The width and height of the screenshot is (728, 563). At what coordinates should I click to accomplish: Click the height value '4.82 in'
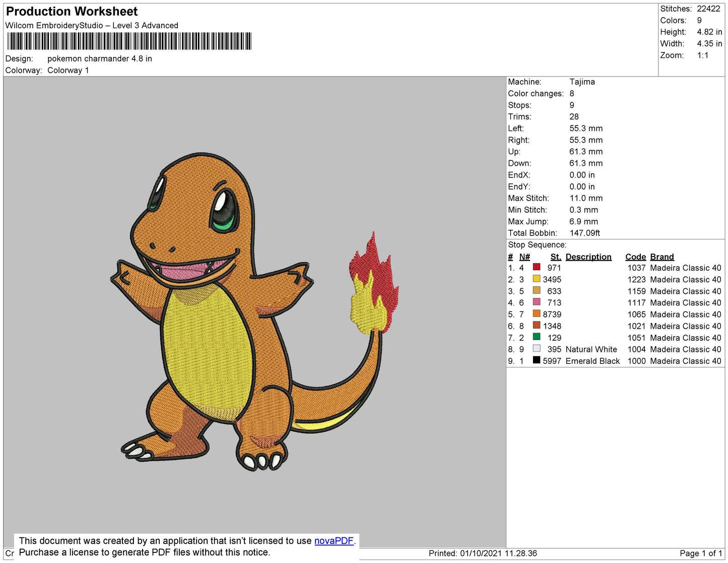[x=709, y=32]
